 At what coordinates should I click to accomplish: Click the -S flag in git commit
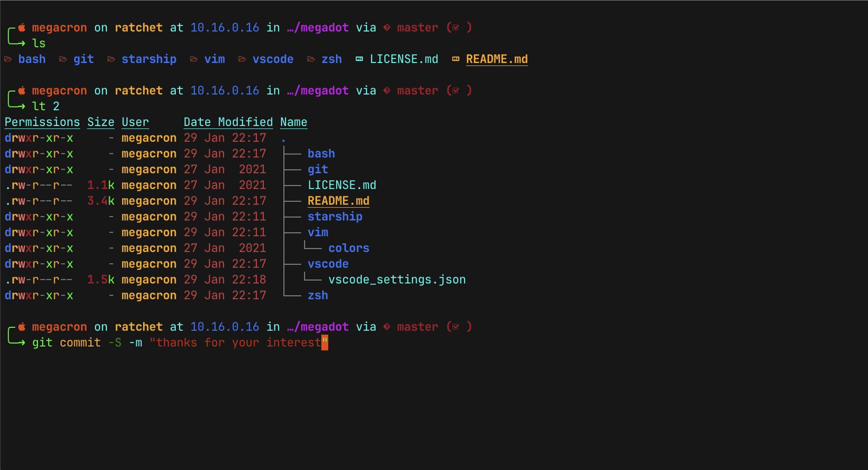(114, 342)
